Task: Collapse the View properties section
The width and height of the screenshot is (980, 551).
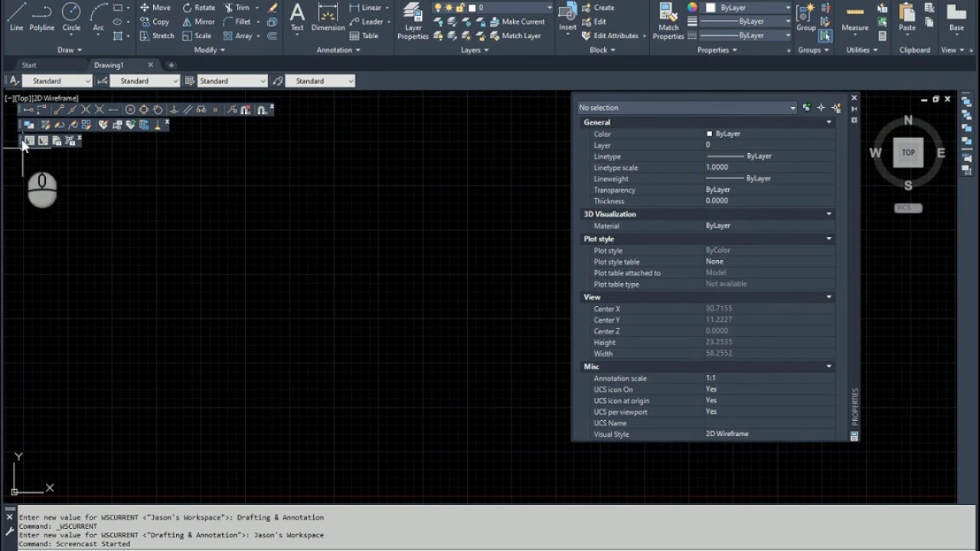Action: click(x=828, y=297)
